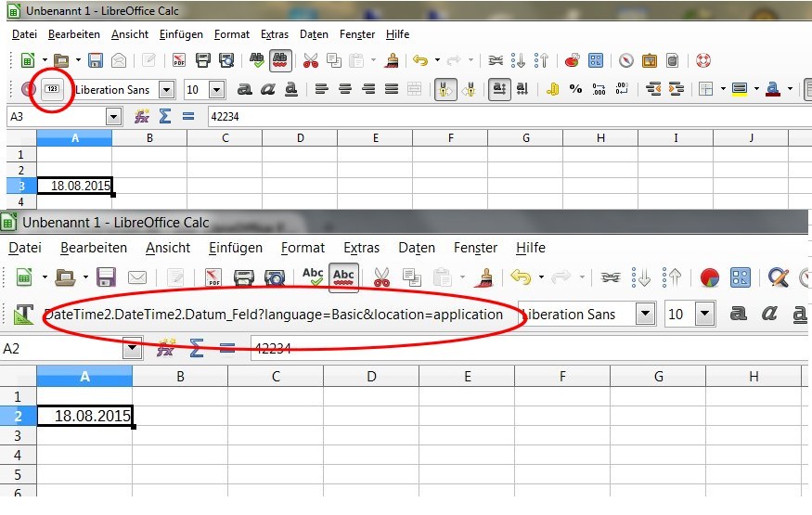Toggle center alignment in upper window
Image resolution: width=812 pixels, height=515 pixels.
tap(345, 89)
